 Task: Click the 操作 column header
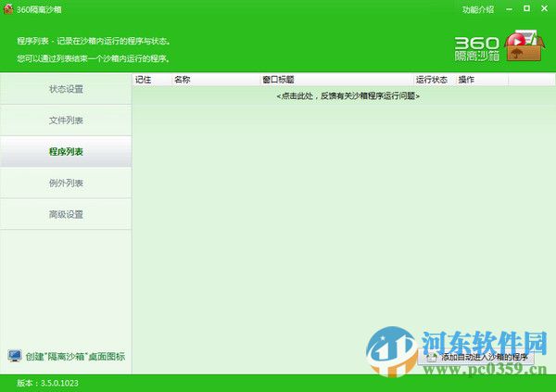tap(482, 80)
